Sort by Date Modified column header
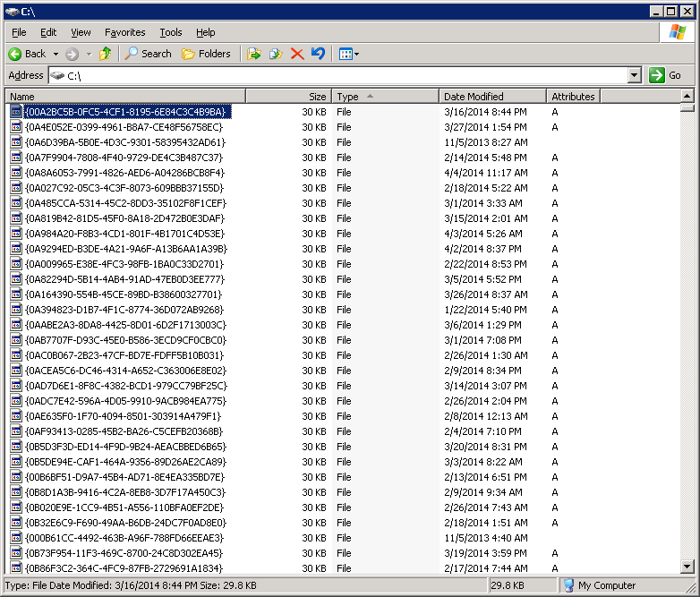This screenshot has height=597, width=700. [493, 97]
